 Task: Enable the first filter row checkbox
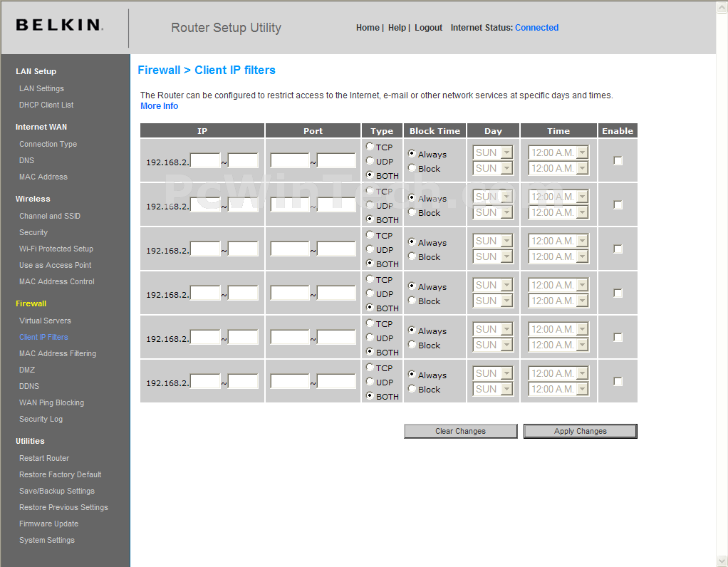click(x=618, y=161)
